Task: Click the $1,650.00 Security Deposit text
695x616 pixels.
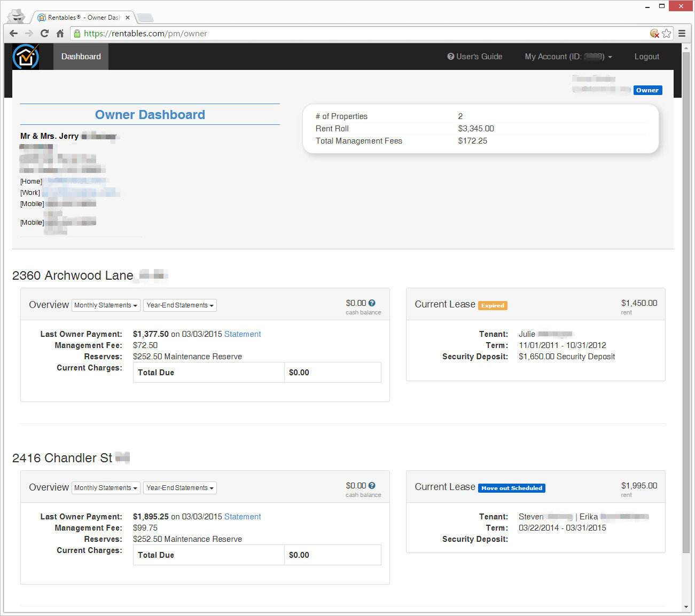Action: click(567, 357)
